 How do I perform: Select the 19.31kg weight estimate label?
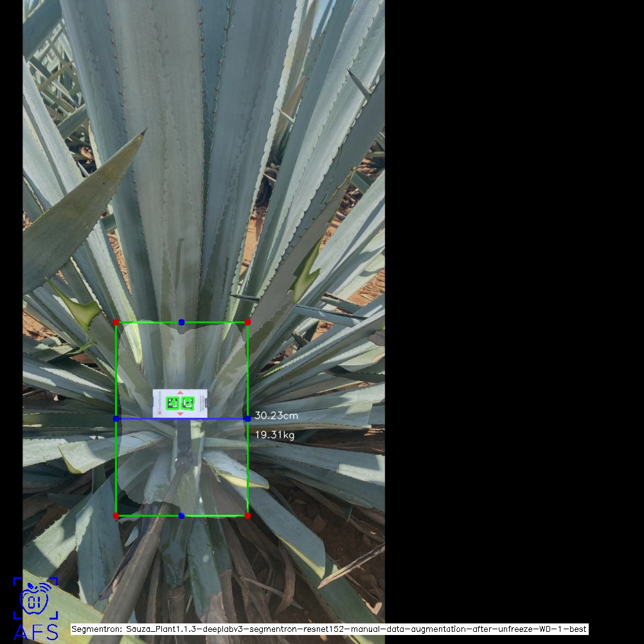coord(275,435)
